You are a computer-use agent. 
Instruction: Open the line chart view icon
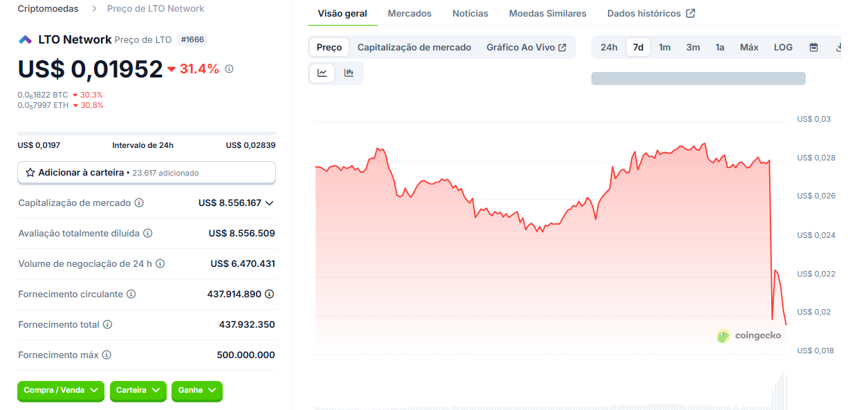(322, 73)
